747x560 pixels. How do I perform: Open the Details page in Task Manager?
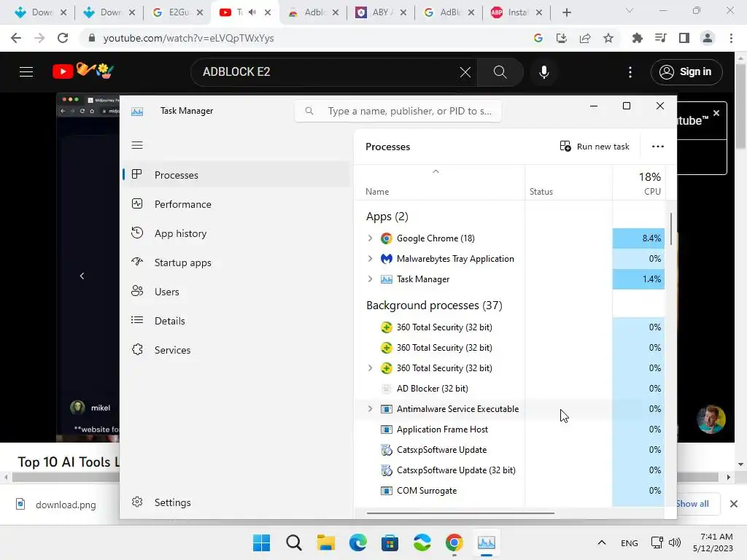pos(236,321)
